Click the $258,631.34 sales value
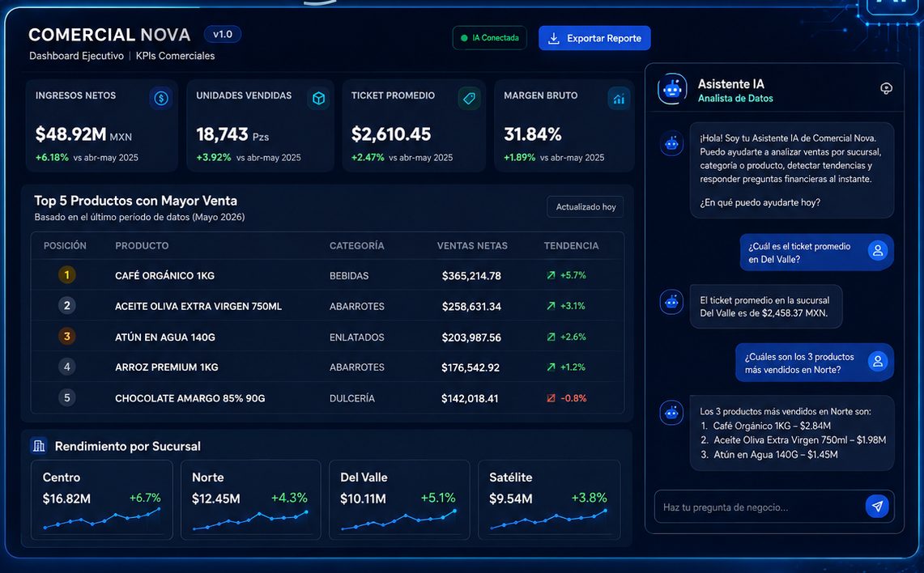 (471, 306)
